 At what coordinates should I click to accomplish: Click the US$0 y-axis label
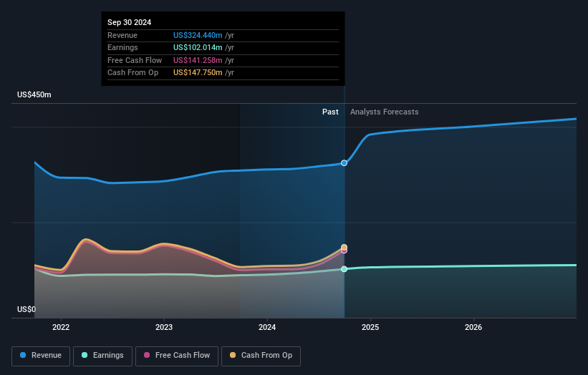[26, 309]
